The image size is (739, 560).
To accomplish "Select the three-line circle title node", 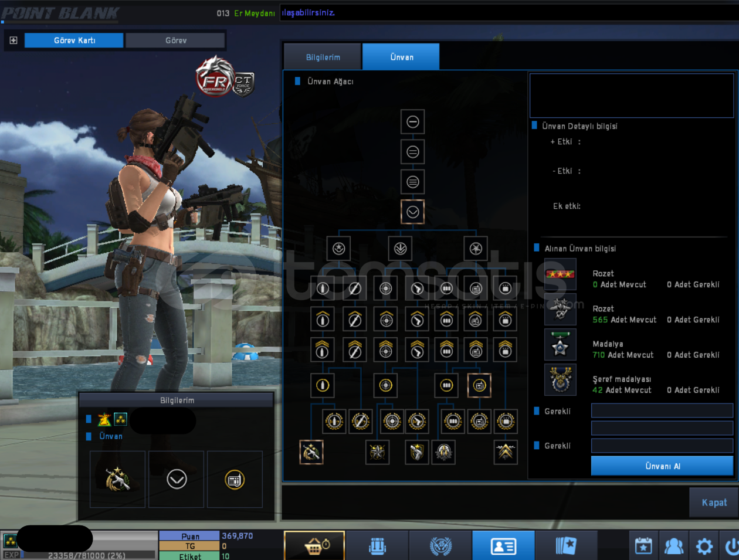I will [413, 182].
